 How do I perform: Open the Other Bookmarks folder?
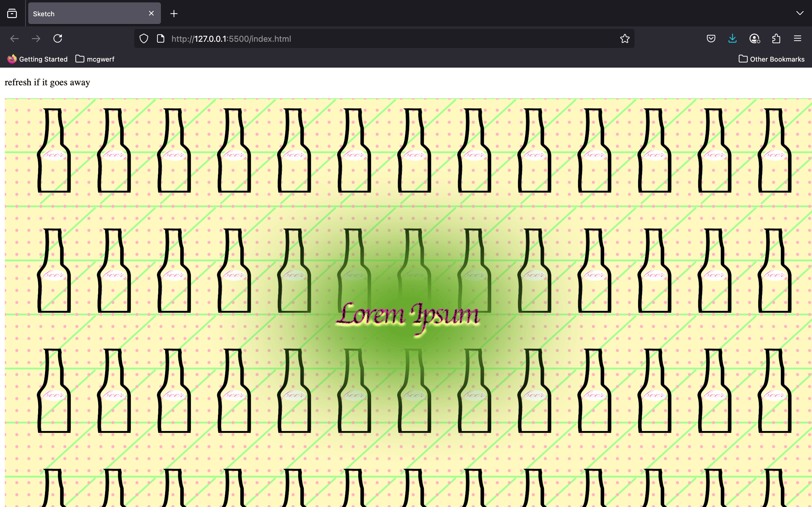[x=771, y=59]
